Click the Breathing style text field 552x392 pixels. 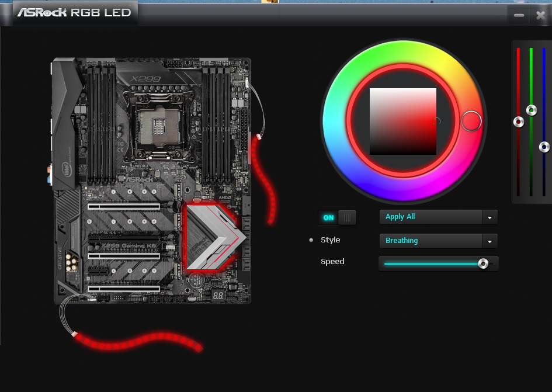[x=431, y=241]
